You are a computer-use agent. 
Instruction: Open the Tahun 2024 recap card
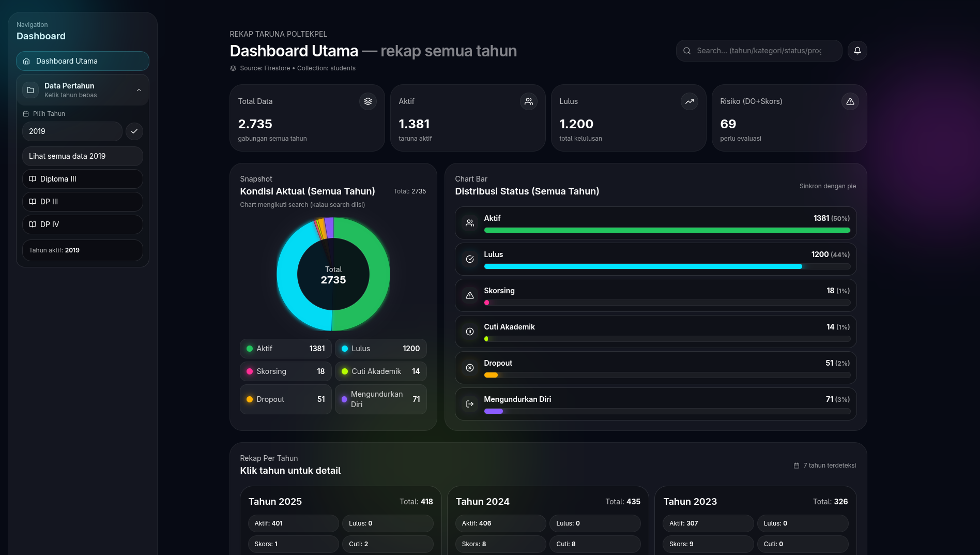tap(548, 520)
